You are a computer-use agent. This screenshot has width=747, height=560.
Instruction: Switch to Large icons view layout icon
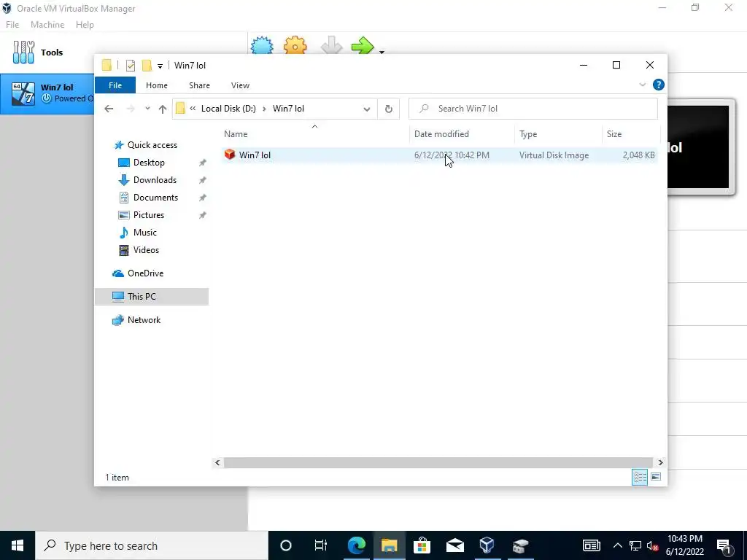pos(656,477)
